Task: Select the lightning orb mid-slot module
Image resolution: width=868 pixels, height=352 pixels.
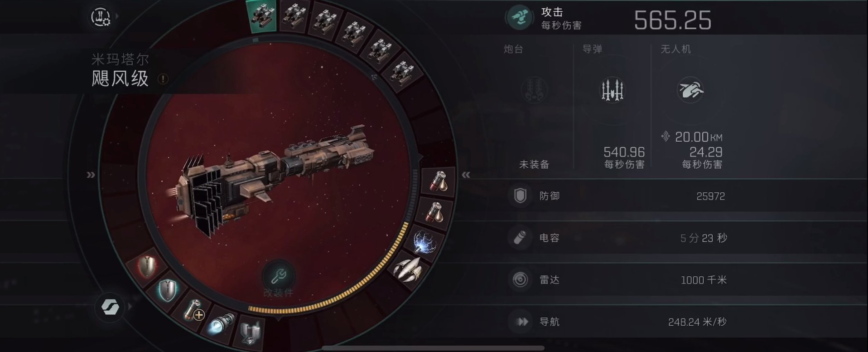Action: pyautogui.click(x=424, y=241)
